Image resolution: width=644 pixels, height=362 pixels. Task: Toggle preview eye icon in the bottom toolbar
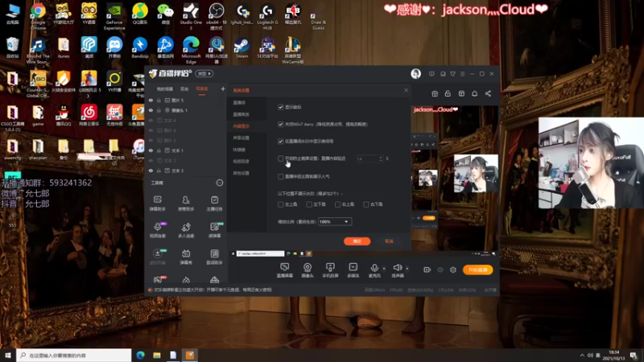440,269
